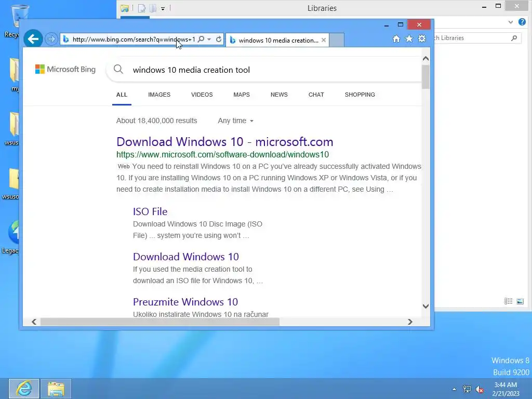Minimize the Internet Explorer window
The height and width of the screenshot is (399, 532).
point(386,25)
